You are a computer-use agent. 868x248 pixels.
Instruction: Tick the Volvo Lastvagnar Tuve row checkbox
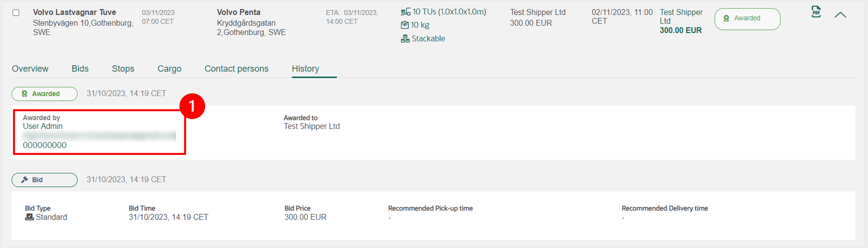click(16, 13)
